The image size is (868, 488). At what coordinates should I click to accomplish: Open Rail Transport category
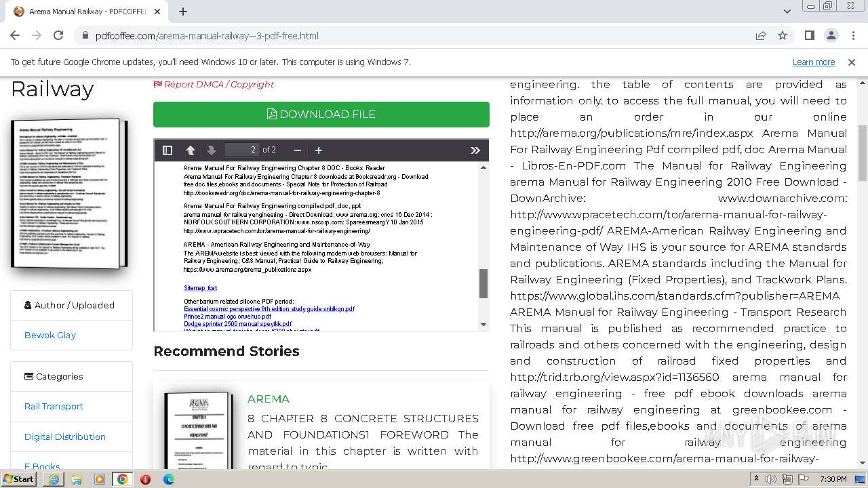point(54,406)
